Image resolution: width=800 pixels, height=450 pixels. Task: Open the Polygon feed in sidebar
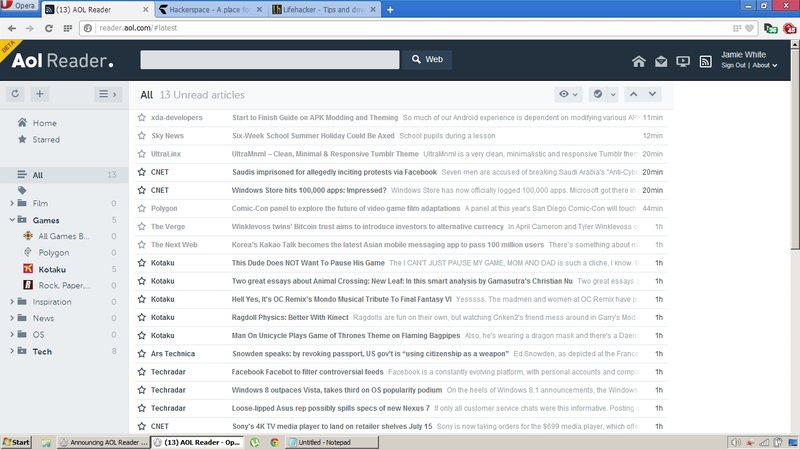[54, 253]
